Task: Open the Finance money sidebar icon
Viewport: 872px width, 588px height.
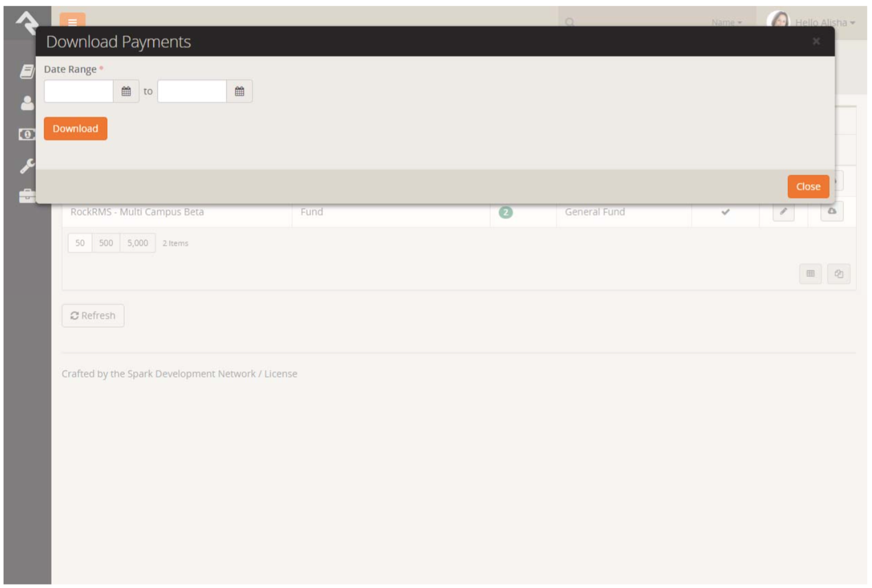Action: coord(26,134)
